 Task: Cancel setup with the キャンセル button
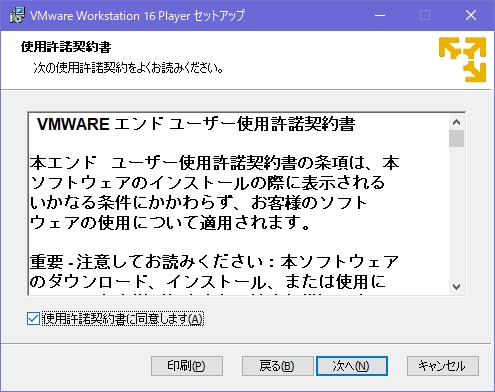click(x=443, y=366)
